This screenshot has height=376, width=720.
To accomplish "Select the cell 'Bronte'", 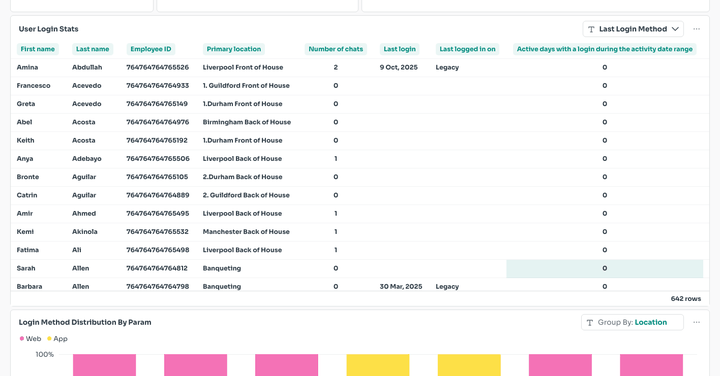I will pyautogui.click(x=28, y=177).
